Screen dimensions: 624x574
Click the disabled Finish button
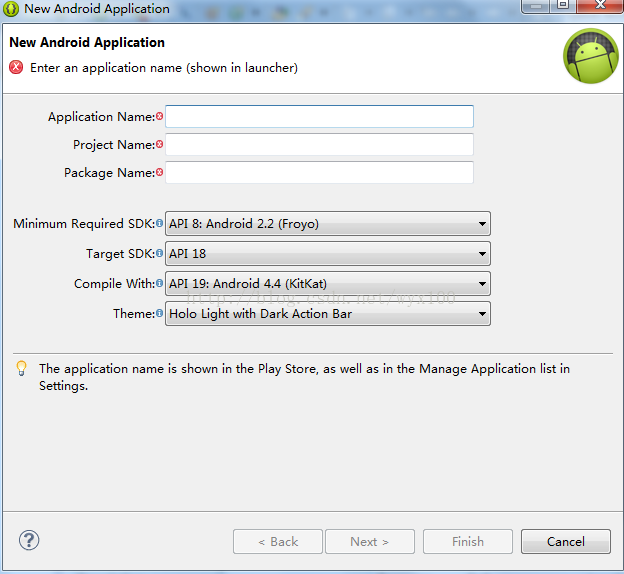pyautogui.click(x=468, y=541)
